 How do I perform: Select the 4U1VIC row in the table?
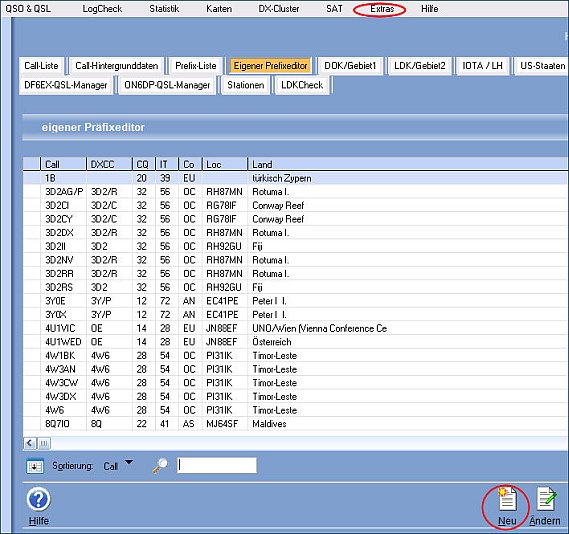click(295, 328)
